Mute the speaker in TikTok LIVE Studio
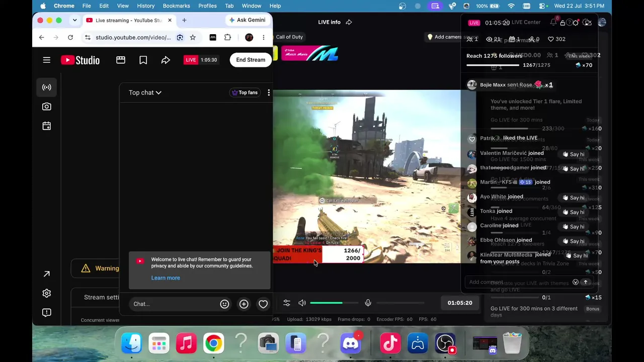This screenshot has width=644, height=362. point(302,303)
